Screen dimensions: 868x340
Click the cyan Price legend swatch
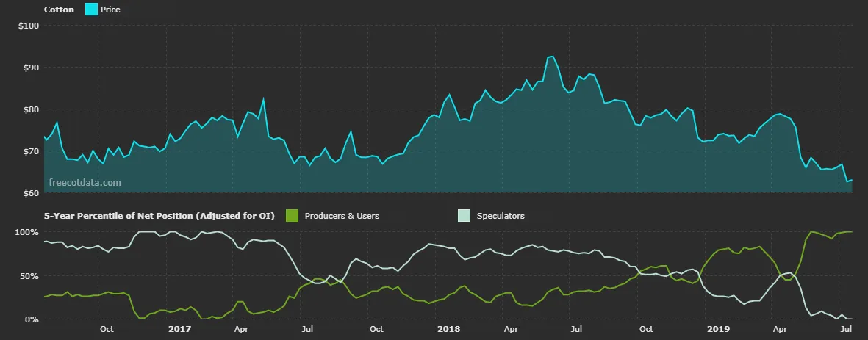click(x=90, y=10)
